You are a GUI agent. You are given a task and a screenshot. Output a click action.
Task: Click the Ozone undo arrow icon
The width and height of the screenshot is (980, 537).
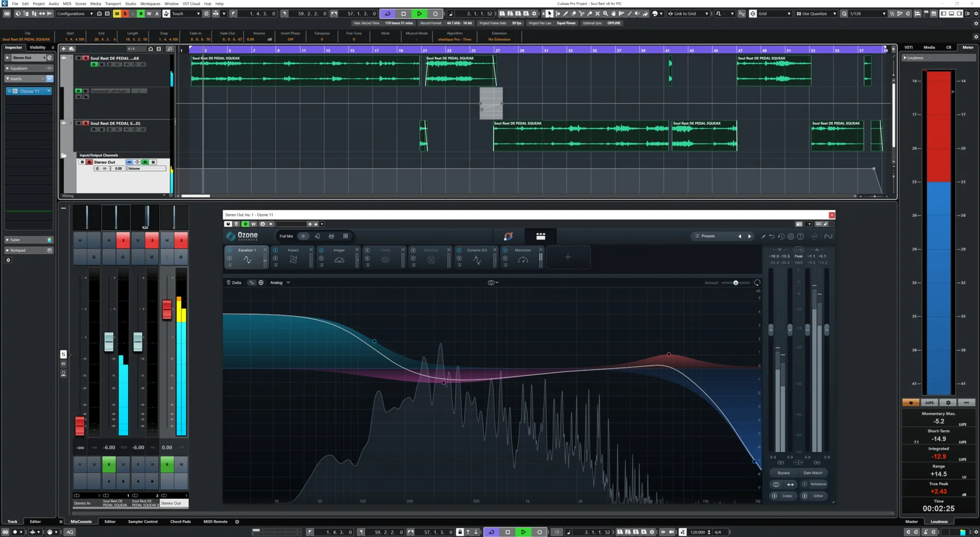click(771, 236)
